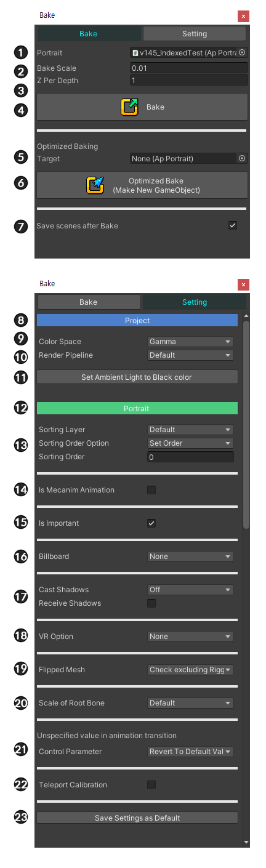This screenshot has width=266, height=868.
Task: Click Set Ambient Light to Black color
Action: (x=137, y=377)
